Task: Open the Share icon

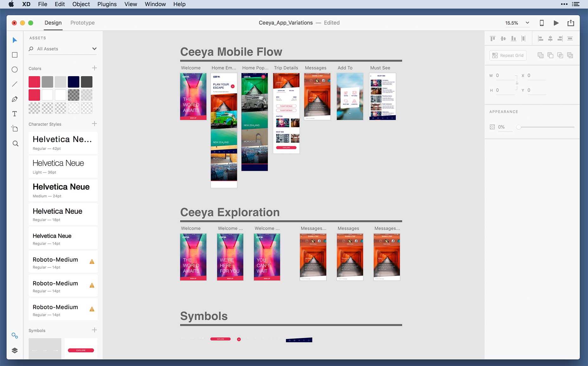Action: point(571,23)
